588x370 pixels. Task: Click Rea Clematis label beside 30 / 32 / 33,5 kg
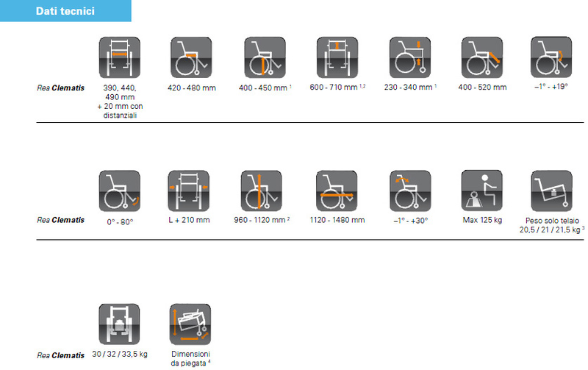click(x=61, y=355)
